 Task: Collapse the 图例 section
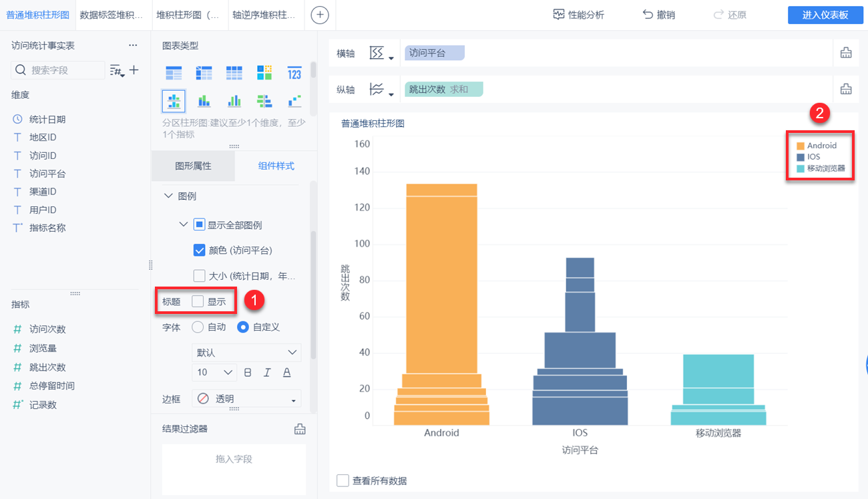click(168, 196)
